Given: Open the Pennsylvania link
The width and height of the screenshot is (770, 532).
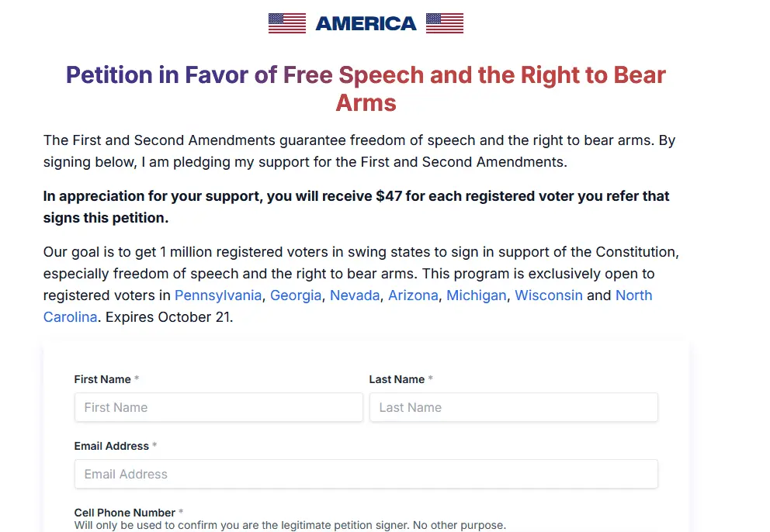Looking at the screenshot, I should pos(218,295).
